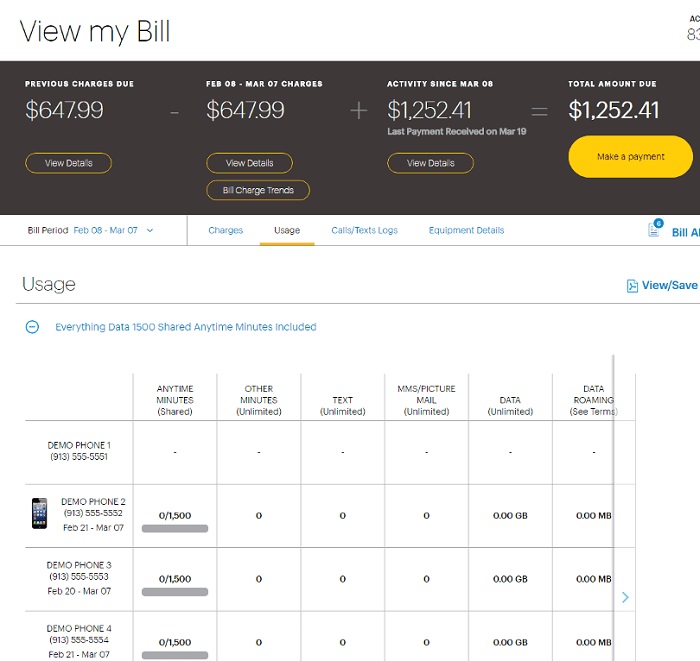Select the Feb 08 - Mar 07 bill period
The image size is (700, 661).
pos(105,230)
